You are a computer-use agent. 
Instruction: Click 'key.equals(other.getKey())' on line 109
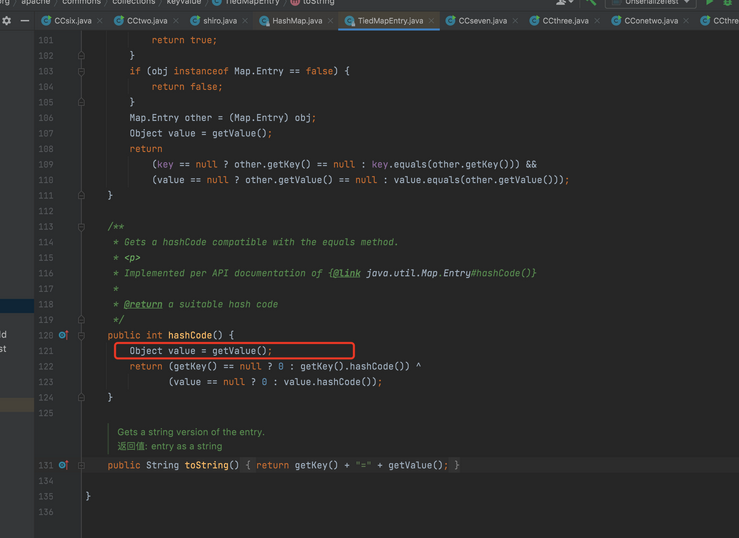point(445,164)
